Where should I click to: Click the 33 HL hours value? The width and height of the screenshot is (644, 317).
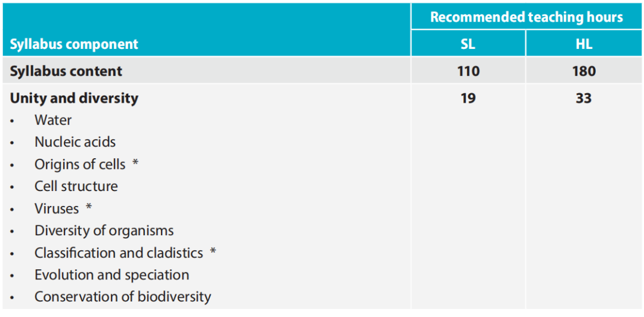click(x=584, y=98)
